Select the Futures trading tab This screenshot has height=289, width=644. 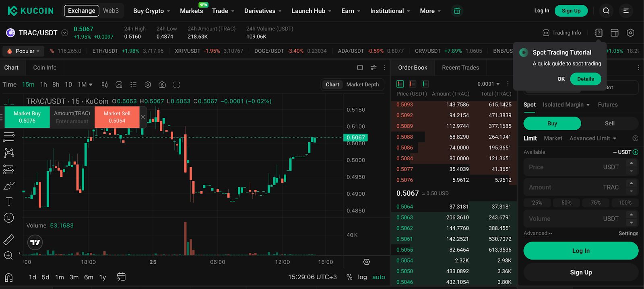pos(607,105)
